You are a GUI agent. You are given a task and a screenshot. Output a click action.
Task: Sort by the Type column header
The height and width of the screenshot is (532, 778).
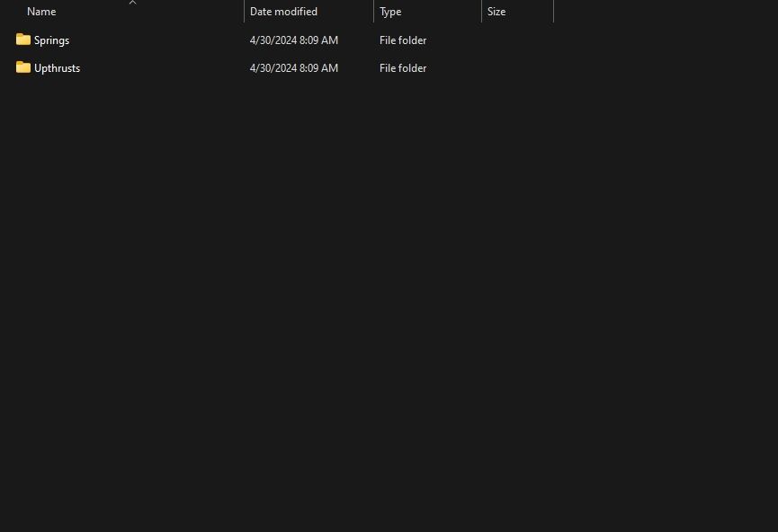390,12
